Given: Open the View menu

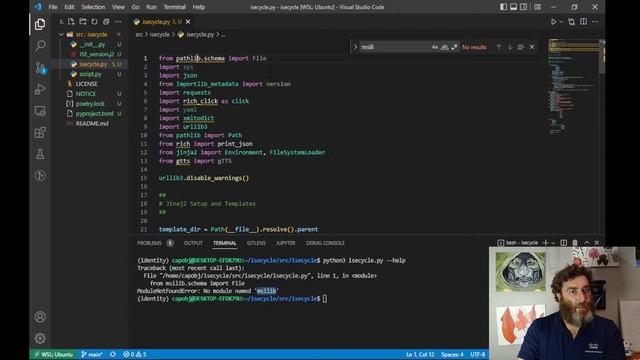Looking at the screenshot, I should click(x=118, y=7).
